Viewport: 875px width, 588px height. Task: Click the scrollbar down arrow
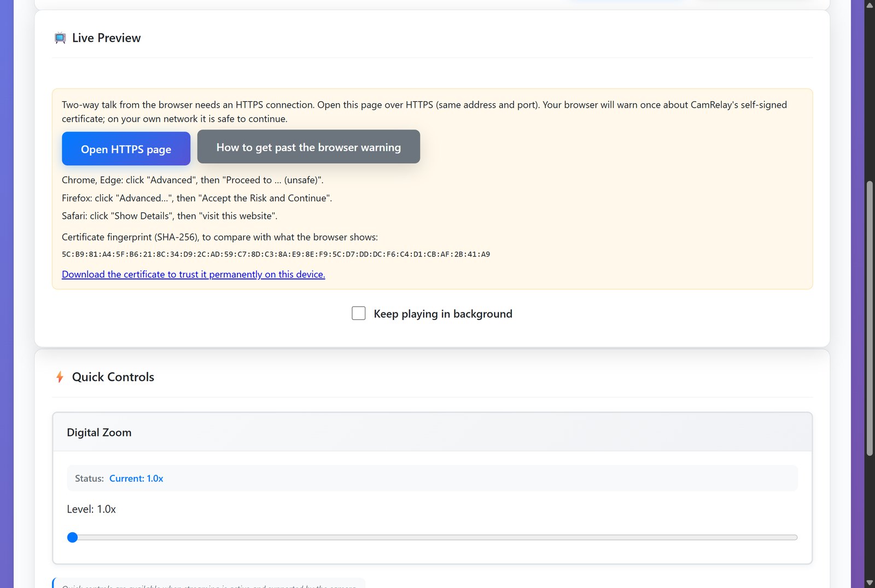point(870,583)
